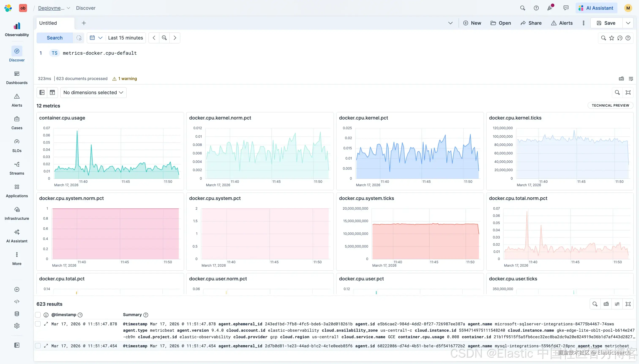Screen dimensions: 639x364
Task: Check the 11:51:47.878 result row
Action: pyautogui.click(x=38, y=324)
